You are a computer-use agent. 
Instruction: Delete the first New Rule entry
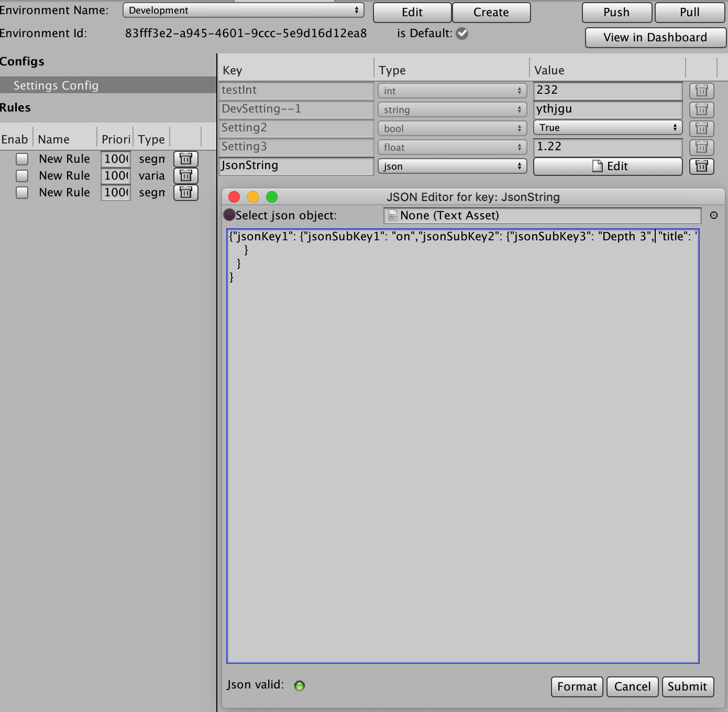[185, 159]
